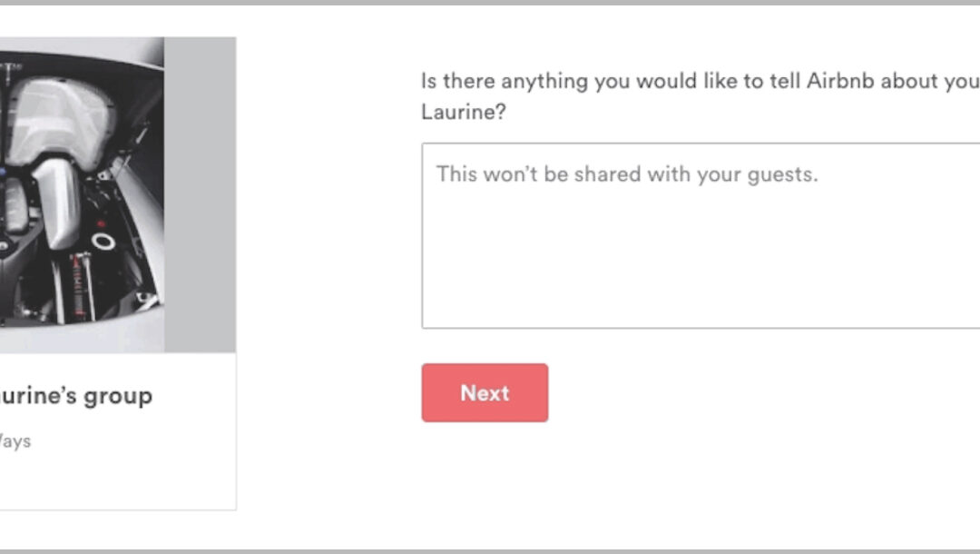Viewport: 980px width, 554px height.
Task: Click the red-striped shock absorber in photo
Action: click(x=79, y=284)
